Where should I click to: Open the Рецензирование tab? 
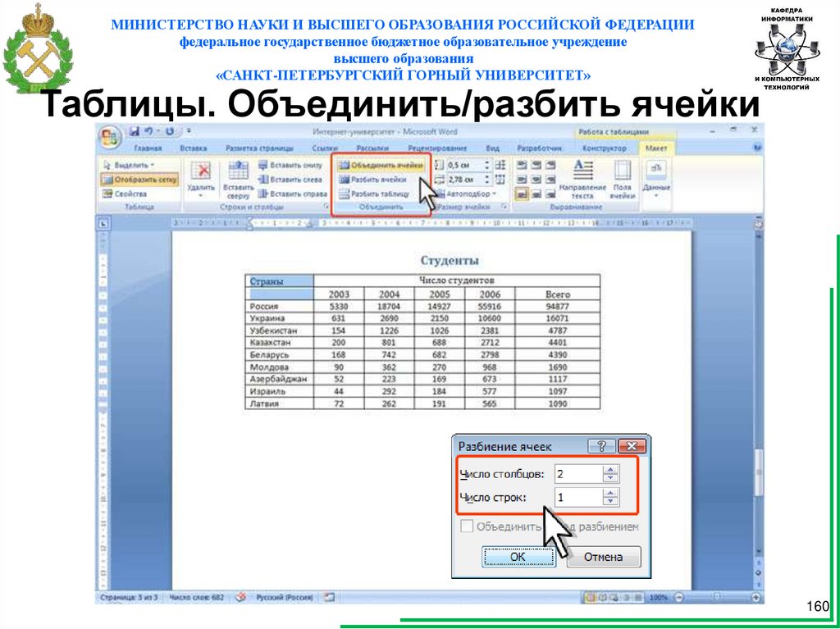pyautogui.click(x=437, y=148)
